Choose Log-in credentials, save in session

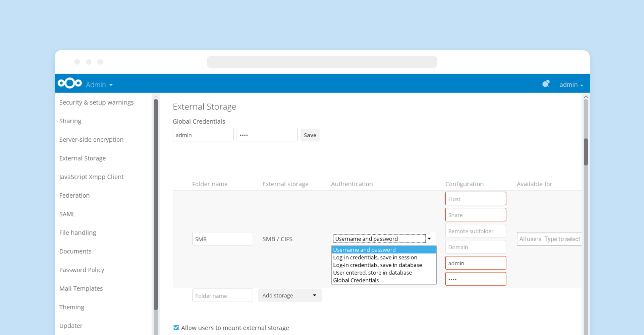click(375, 257)
